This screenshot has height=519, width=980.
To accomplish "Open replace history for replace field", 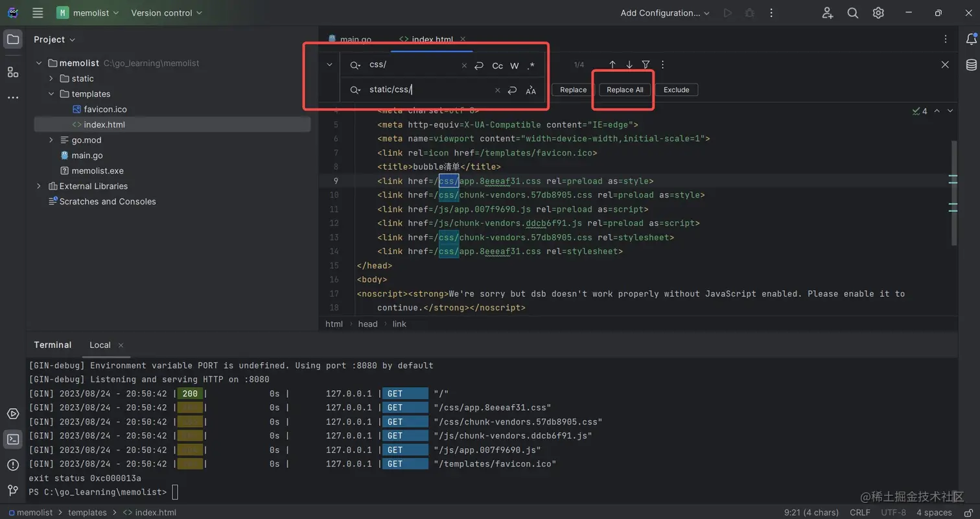I will click(x=355, y=90).
